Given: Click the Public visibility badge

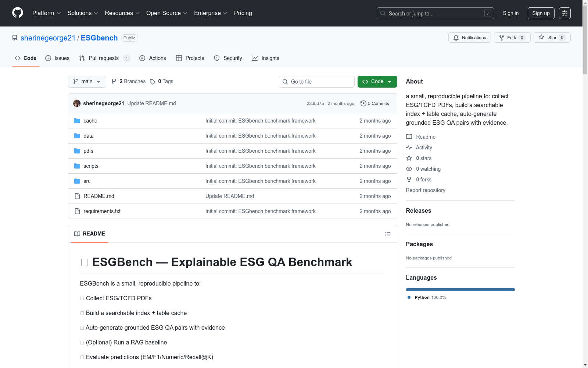Looking at the screenshot, I should coord(129,38).
